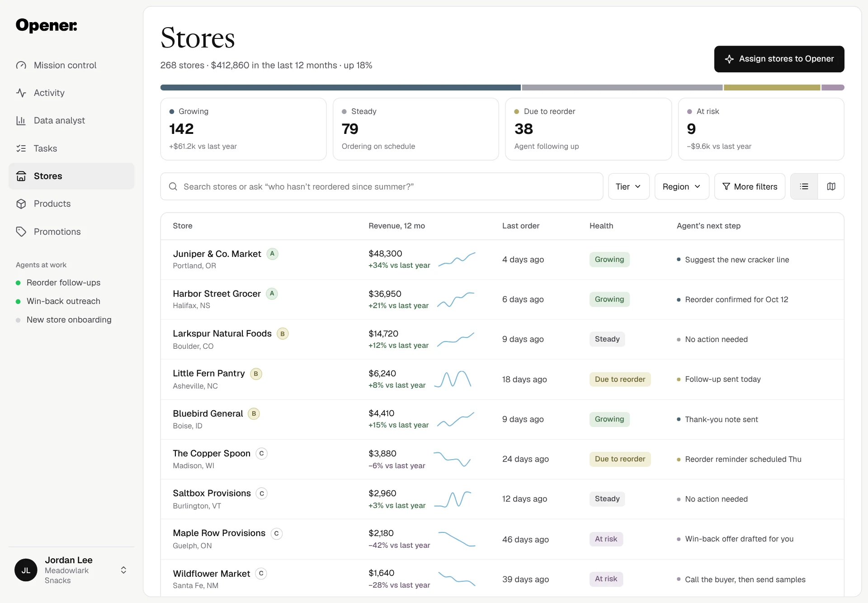Select the Steady summary card

click(415, 129)
